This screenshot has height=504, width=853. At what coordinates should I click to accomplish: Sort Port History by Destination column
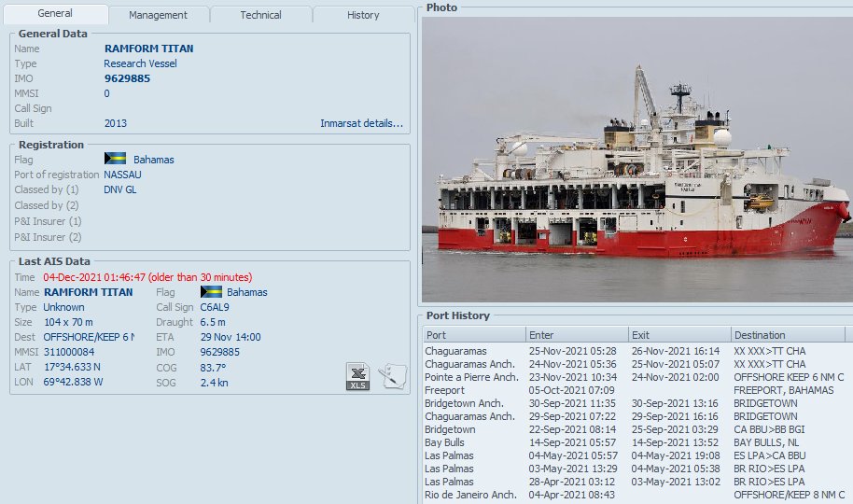788,335
